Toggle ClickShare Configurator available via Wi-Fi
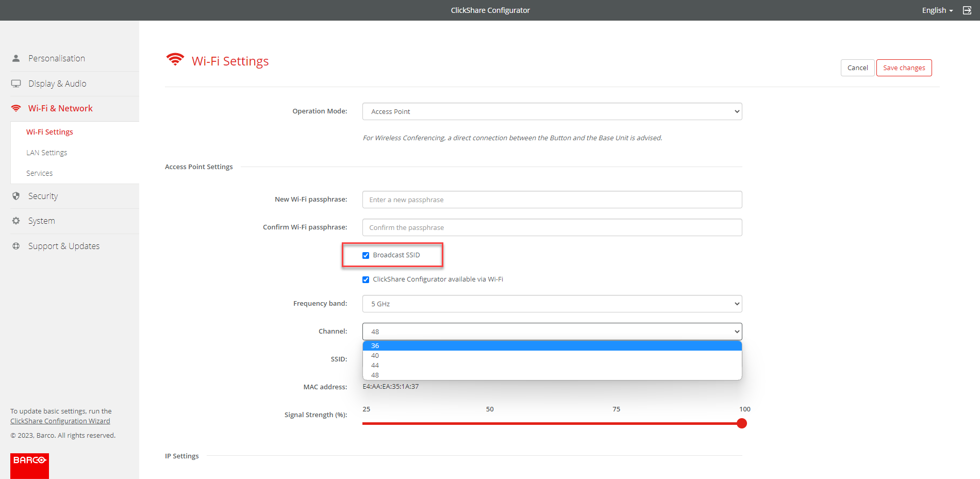Screen dimensions: 980x479 [x=366, y=279]
